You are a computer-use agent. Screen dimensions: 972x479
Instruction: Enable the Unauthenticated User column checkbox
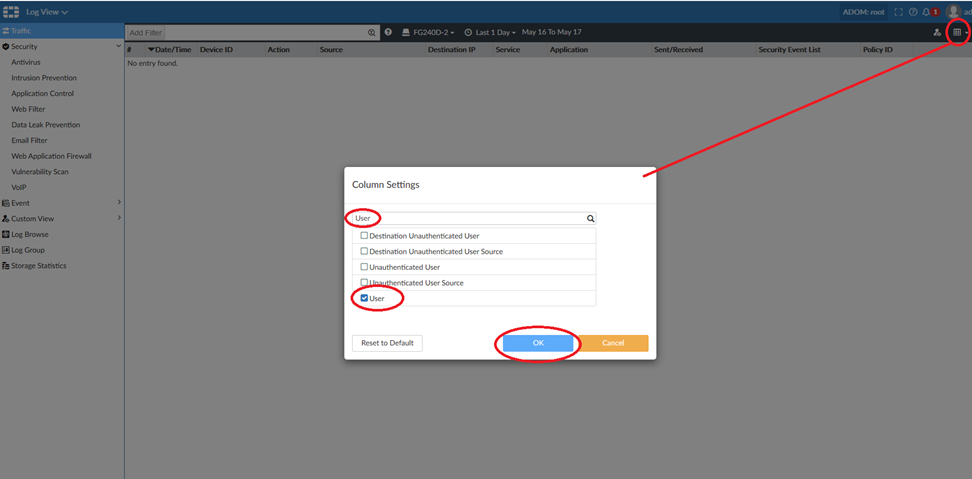(364, 267)
